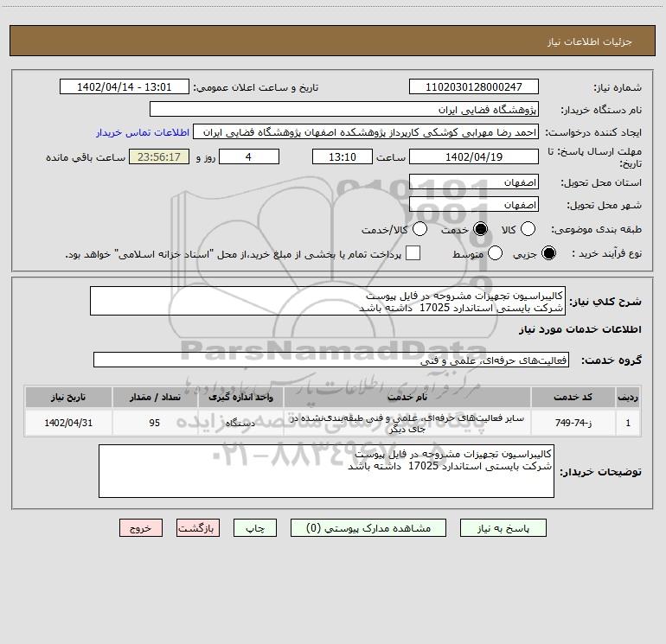The image size is (666, 644).
Task: Click the row number cell 1
Action: (x=628, y=423)
